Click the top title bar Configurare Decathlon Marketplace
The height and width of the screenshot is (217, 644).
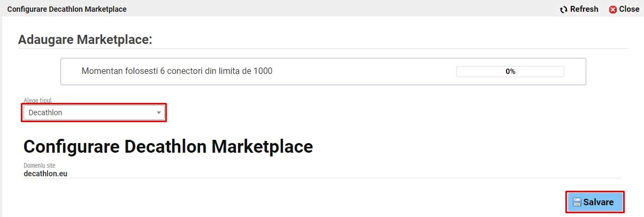point(67,9)
